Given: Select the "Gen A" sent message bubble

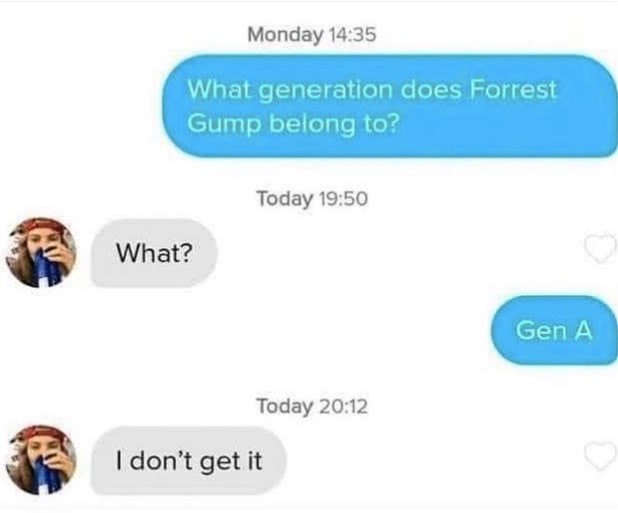Looking at the screenshot, I should 554,330.
